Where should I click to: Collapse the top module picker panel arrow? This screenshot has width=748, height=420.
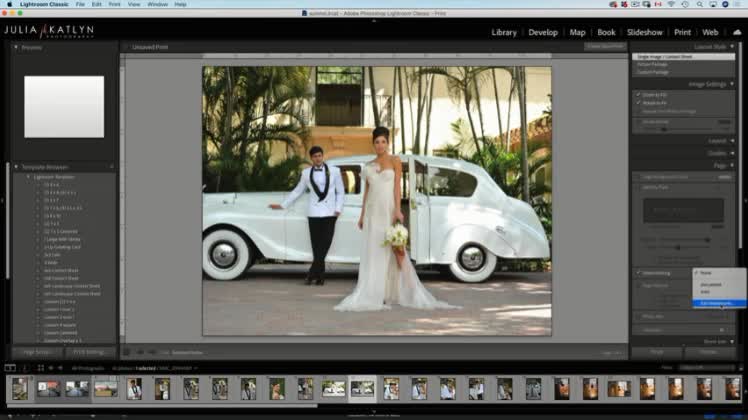click(374, 21)
